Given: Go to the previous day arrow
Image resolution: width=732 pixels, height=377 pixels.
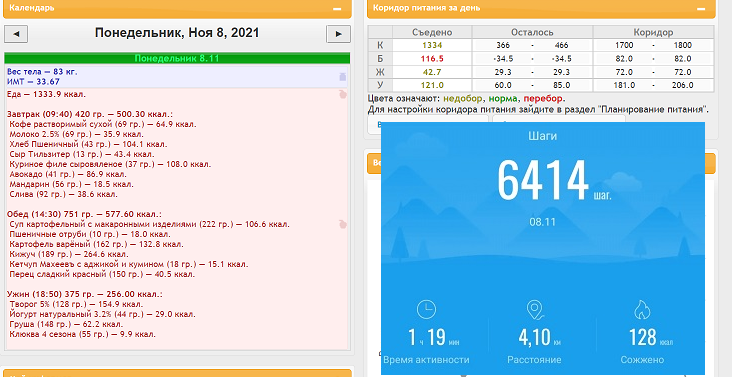Looking at the screenshot, I should (16, 34).
